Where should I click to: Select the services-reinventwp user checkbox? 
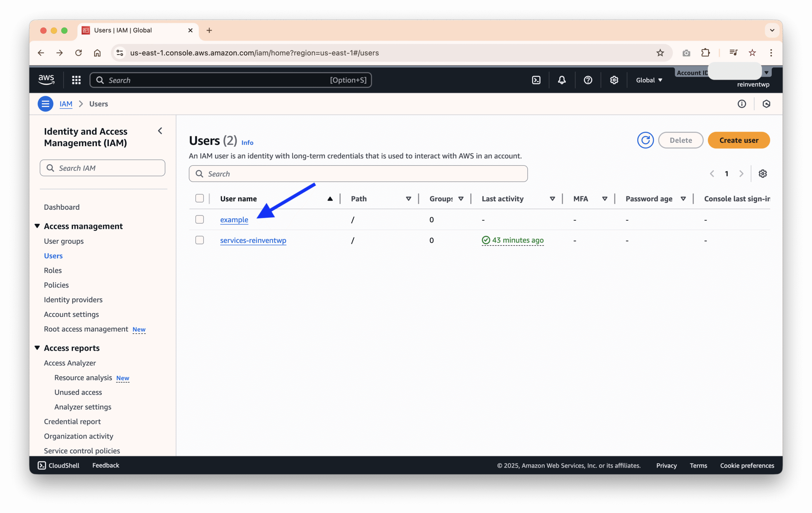point(200,240)
